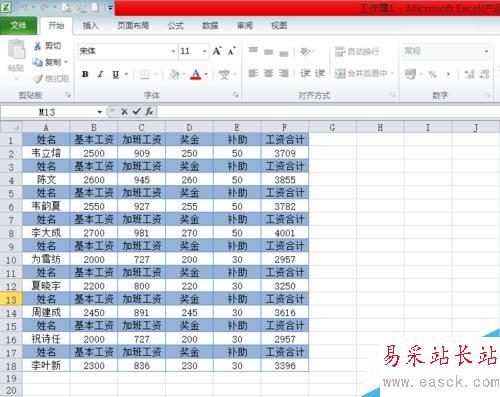Select cell containing 李大成

[x=46, y=233]
